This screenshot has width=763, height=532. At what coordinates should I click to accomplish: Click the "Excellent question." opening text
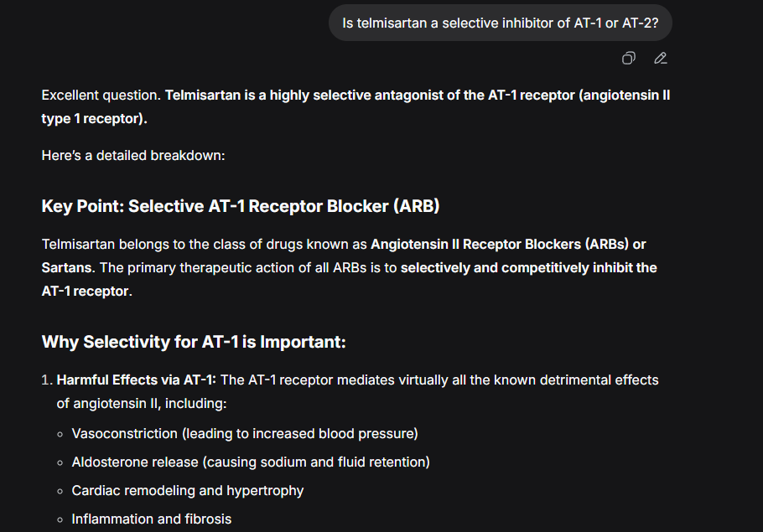[x=101, y=96]
